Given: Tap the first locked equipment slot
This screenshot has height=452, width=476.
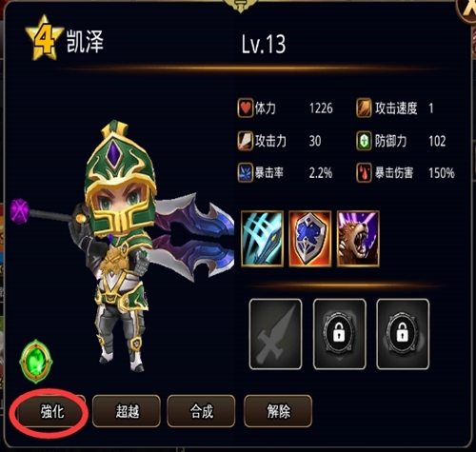Looking at the screenshot, I should tap(340, 334).
